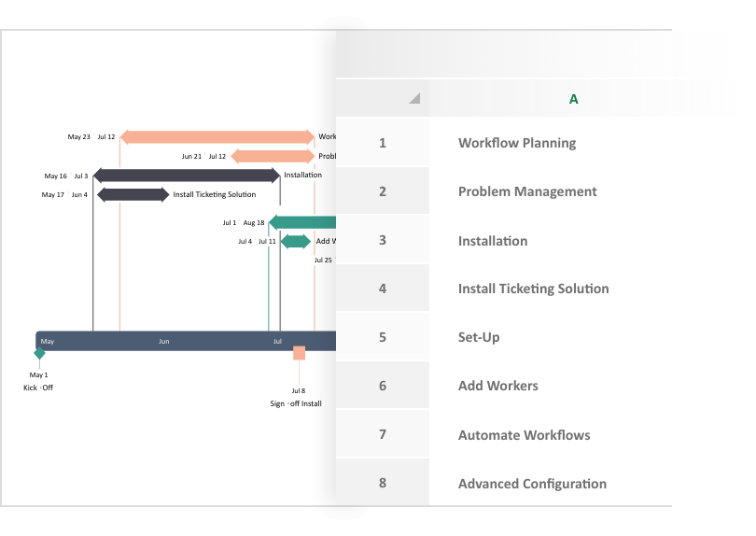Select the salmon Problem Management Gantt bar
This screenshot has height=536, width=756.
point(273,156)
